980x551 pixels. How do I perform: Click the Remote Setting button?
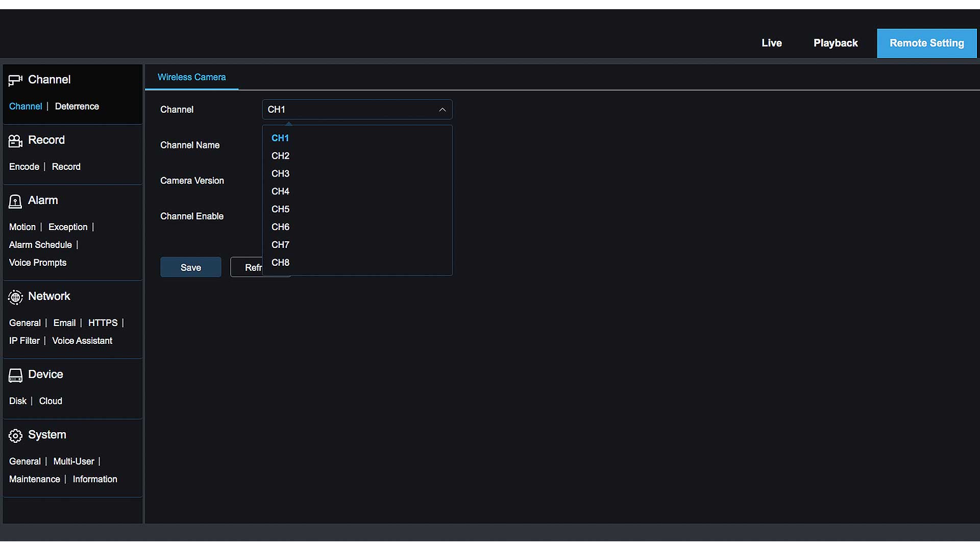pyautogui.click(x=926, y=43)
